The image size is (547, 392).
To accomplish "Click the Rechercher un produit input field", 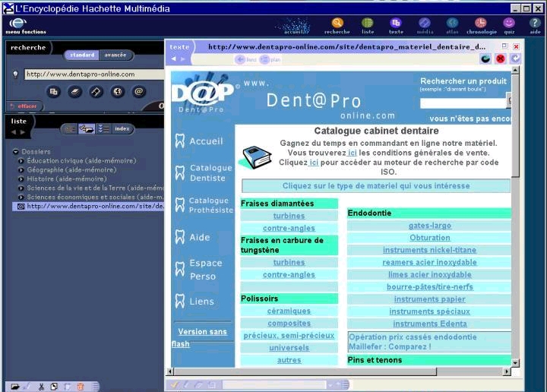I will pos(463,103).
